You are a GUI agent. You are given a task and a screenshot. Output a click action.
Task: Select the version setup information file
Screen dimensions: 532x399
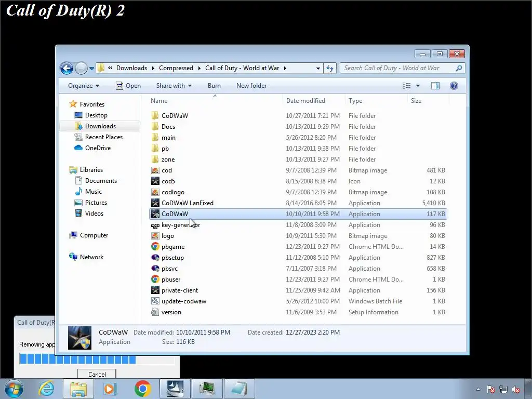[x=298, y=312]
